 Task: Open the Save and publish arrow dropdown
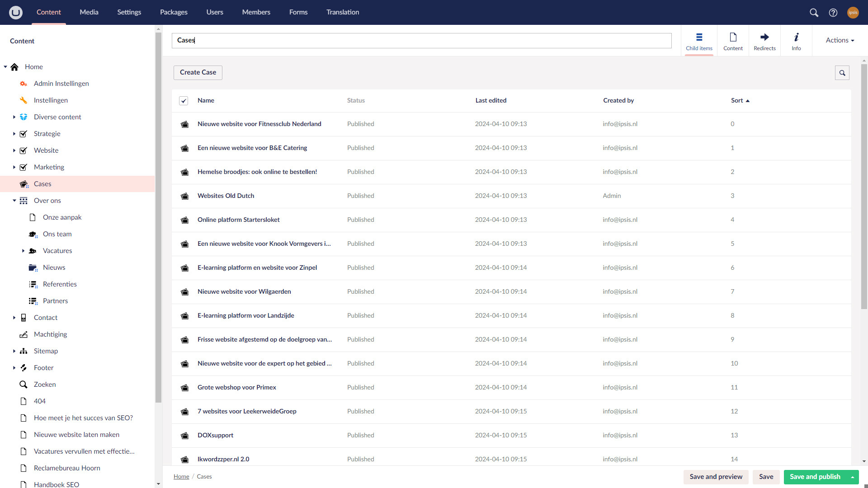(x=853, y=477)
